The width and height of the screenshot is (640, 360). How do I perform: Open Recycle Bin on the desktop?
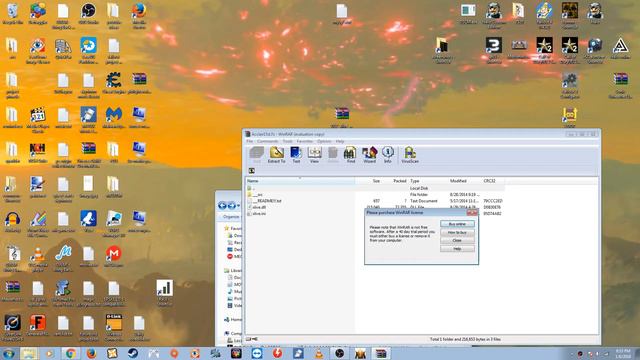click(12, 13)
